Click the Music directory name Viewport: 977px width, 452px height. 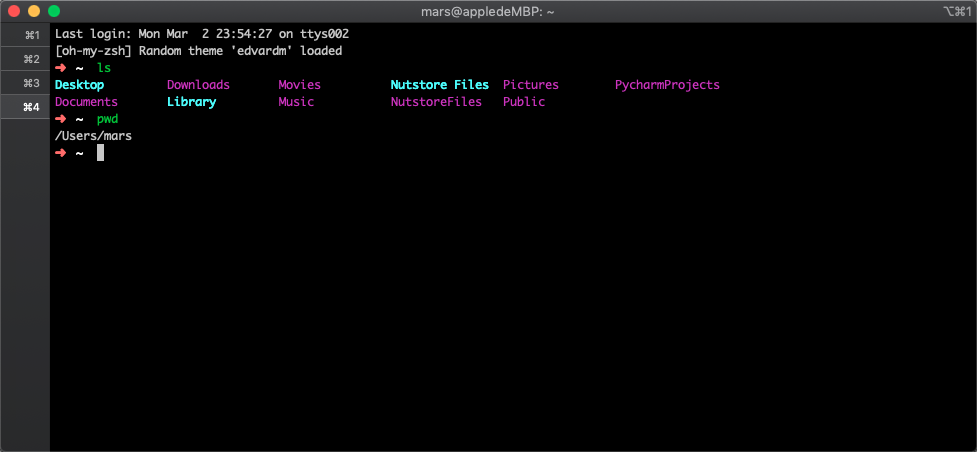point(296,102)
